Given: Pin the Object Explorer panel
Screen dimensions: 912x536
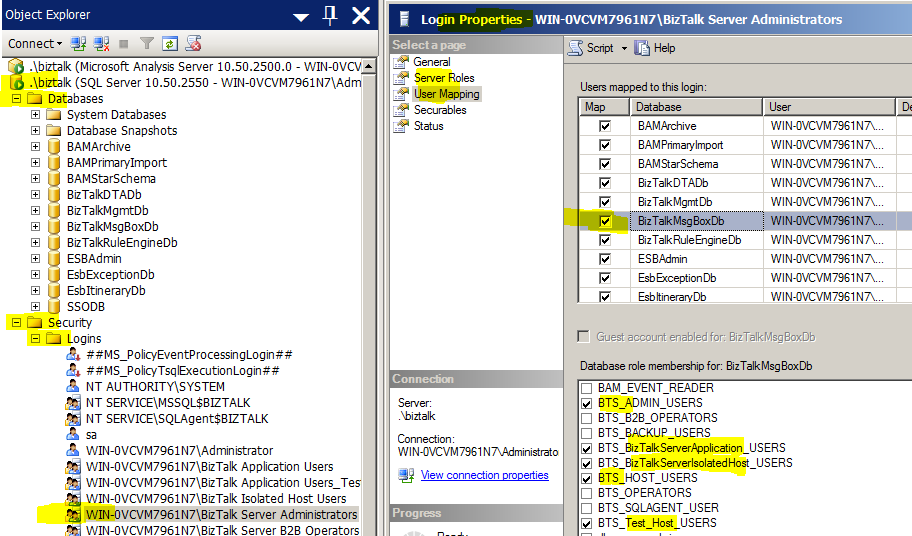Looking at the screenshot, I should tap(330, 15).
